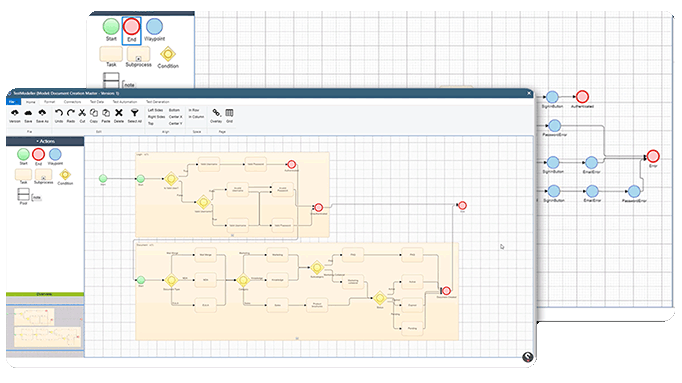Select the Pool shape in the Actions panel
This screenshot has height=383, width=682.
coord(23,194)
